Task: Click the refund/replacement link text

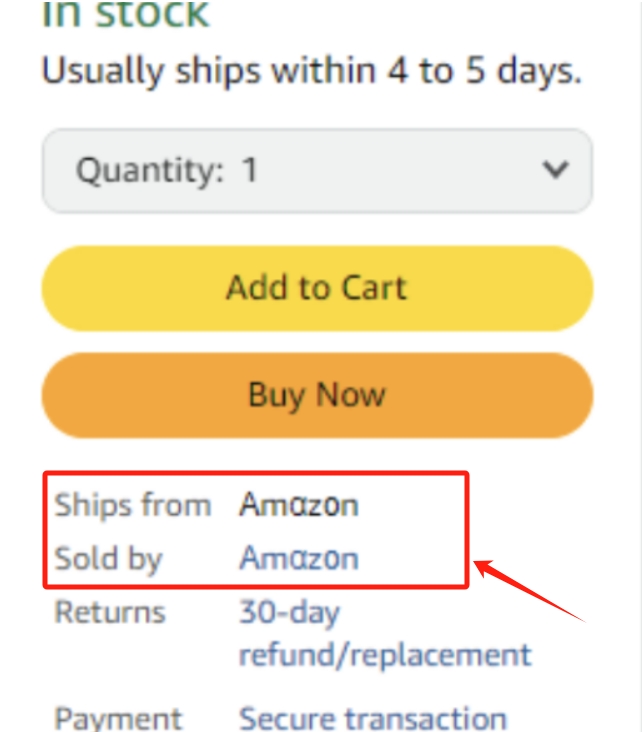Action: (x=385, y=655)
